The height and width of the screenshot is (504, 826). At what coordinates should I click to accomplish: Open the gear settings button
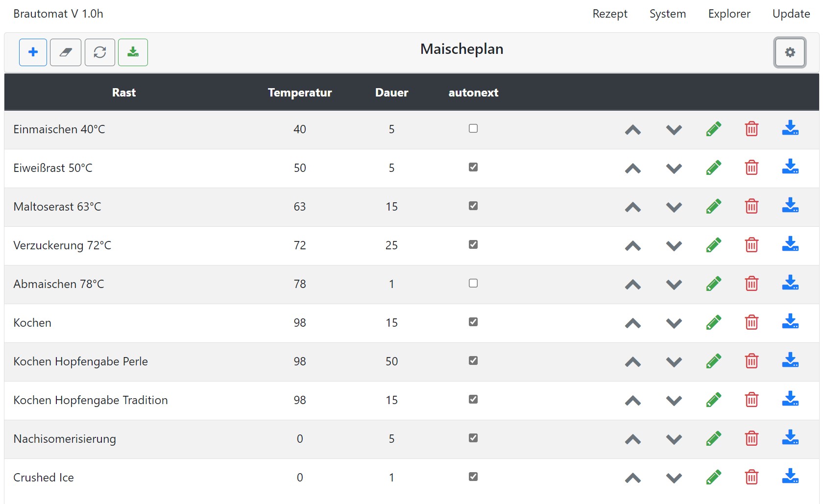[790, 52]
